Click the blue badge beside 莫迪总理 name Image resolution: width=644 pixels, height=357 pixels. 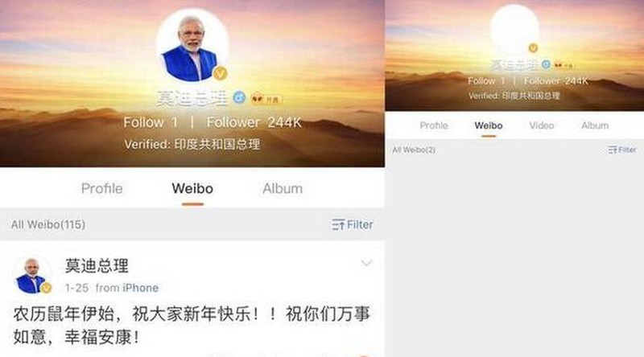(x=239, y=97)
